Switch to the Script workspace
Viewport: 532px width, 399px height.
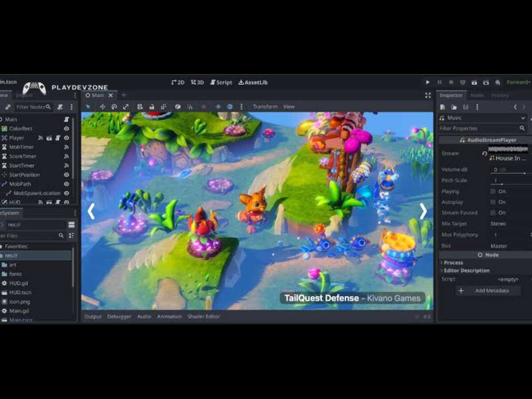pyautogui.click(x=221, y=82)
